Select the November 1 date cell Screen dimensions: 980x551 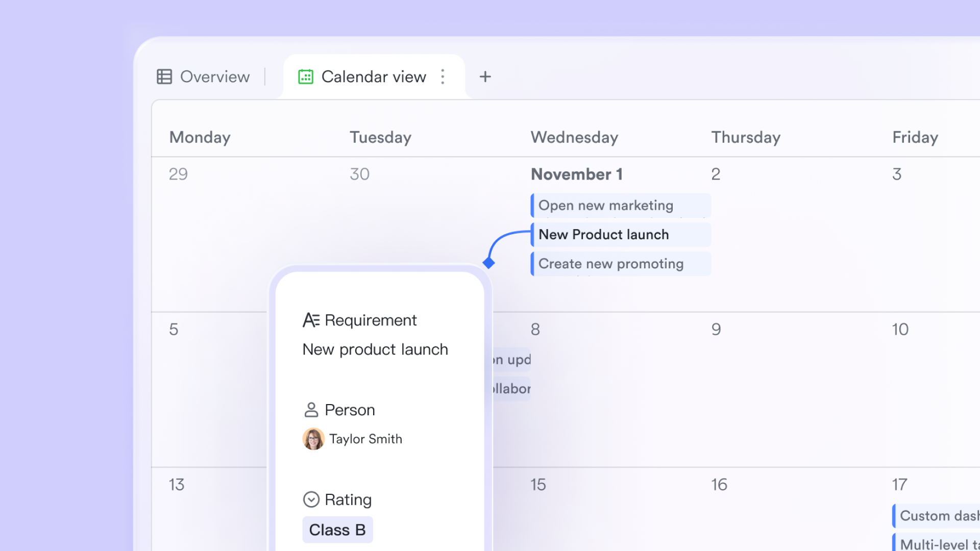tap(576, 174)
